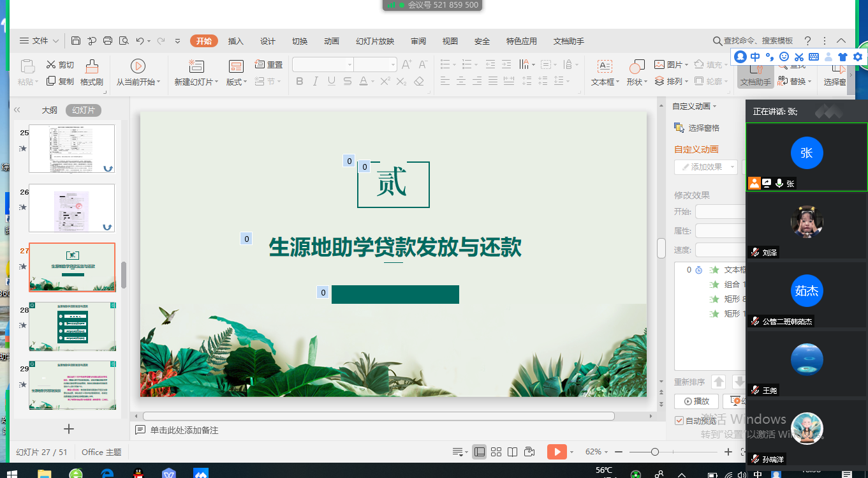The height and width of the screenshot is (478, 868).
Task: Click the Save icon in quick access toolbar
Action: (76, 41)
